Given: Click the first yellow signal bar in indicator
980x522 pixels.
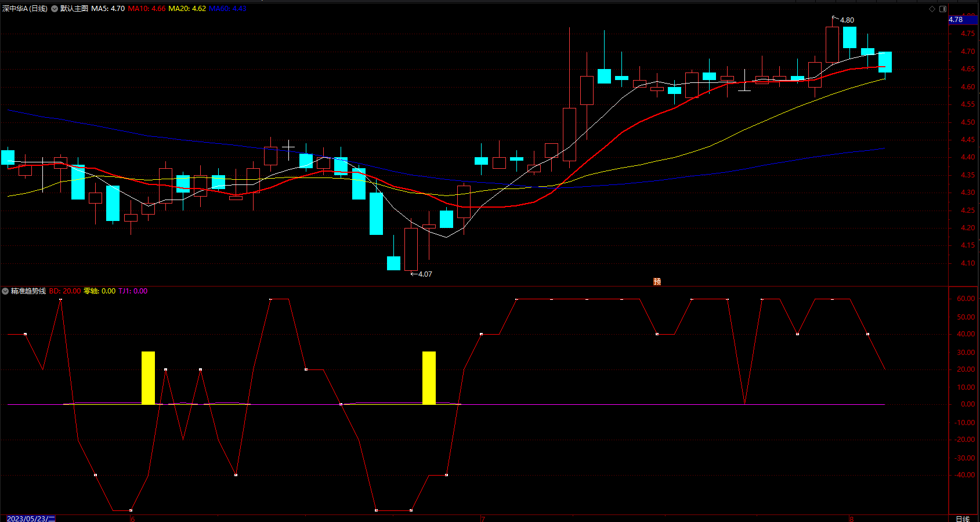Looking at the screenshot, I should click(148, 378).
